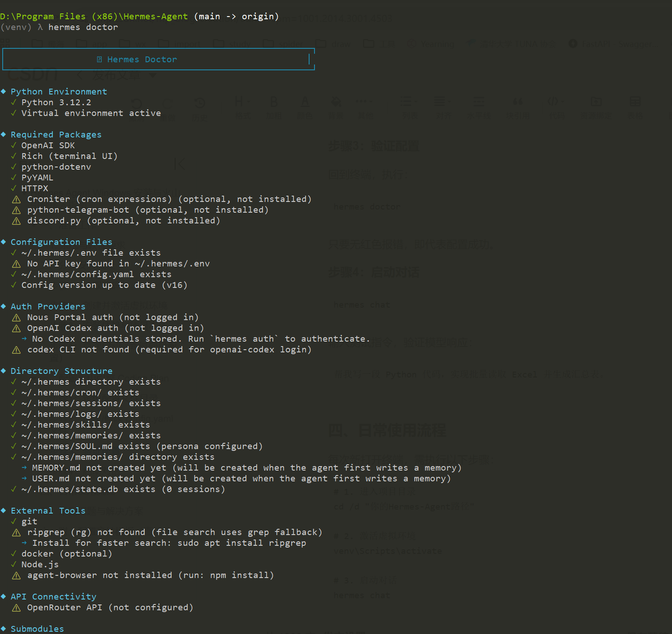The image size is (672, 634).
Task: Click the 'Config version up to date (v16)' line
Action: (x=104, y=285)
